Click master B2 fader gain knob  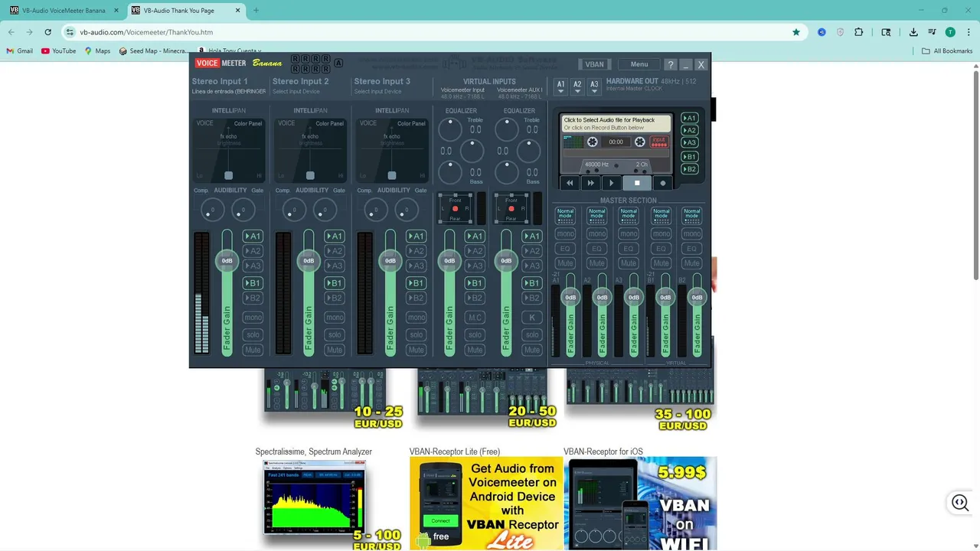tap(697, 297)
